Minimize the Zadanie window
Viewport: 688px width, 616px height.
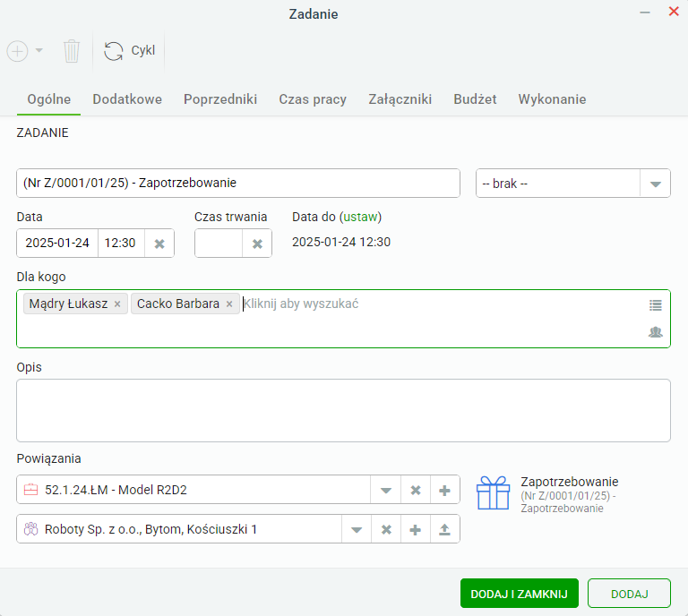(645, 13)
